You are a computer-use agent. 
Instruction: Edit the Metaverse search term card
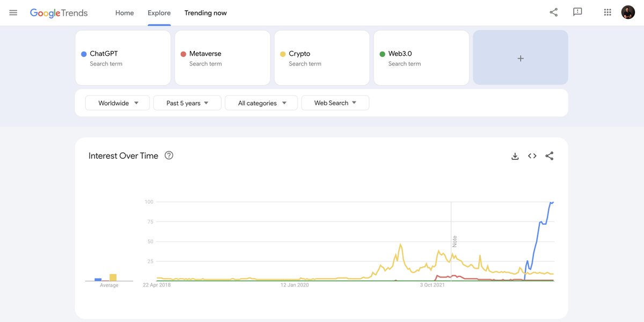tap(222, 57)
